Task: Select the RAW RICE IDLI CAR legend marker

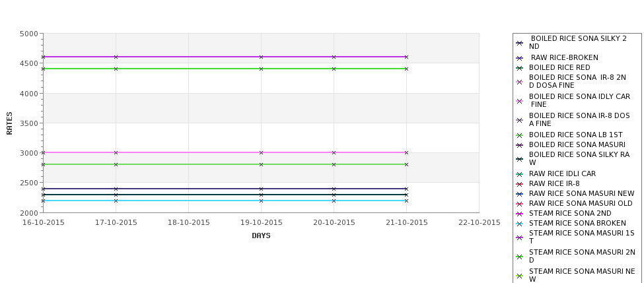Action: [520, 174]
